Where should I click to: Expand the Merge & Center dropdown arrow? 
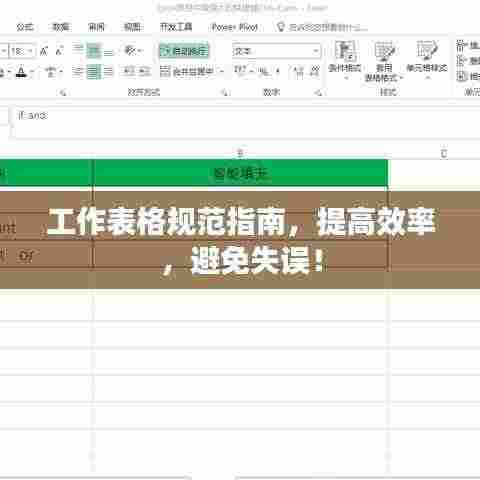point(222,71)
